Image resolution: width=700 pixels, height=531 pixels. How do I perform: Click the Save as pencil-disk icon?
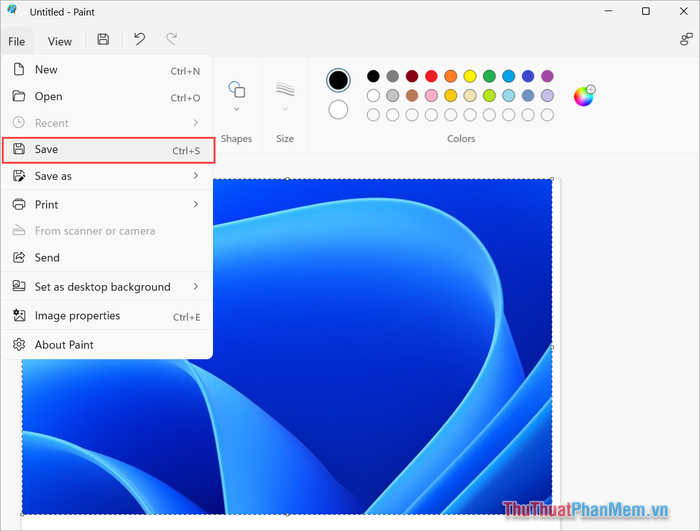point(19,176)
